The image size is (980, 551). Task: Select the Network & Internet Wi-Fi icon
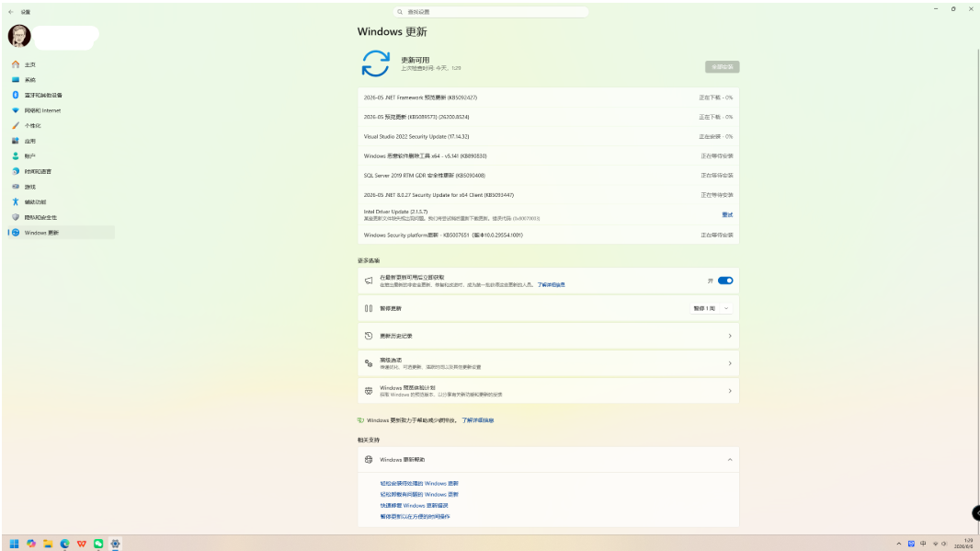point(16,110)
